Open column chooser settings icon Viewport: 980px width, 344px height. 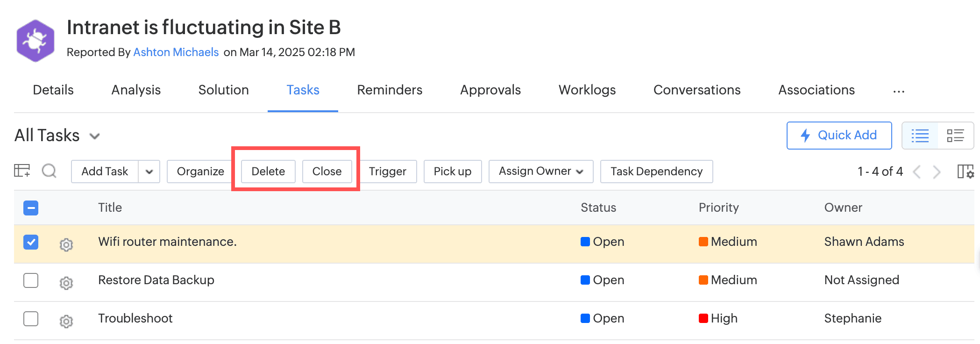pyautogui.click(x=965, y=172)
